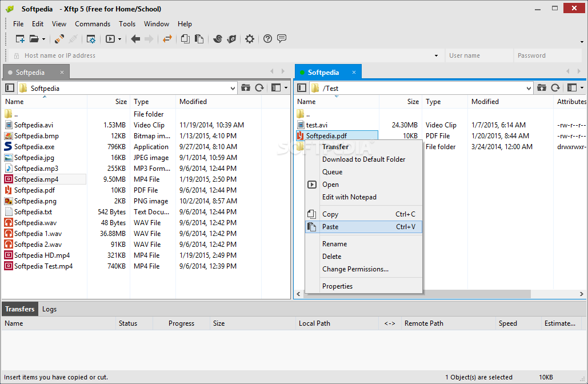The width and height of the screenshot is (588, 384).
Task: Switch to the Logs tab
Action: tap(49, 309)
